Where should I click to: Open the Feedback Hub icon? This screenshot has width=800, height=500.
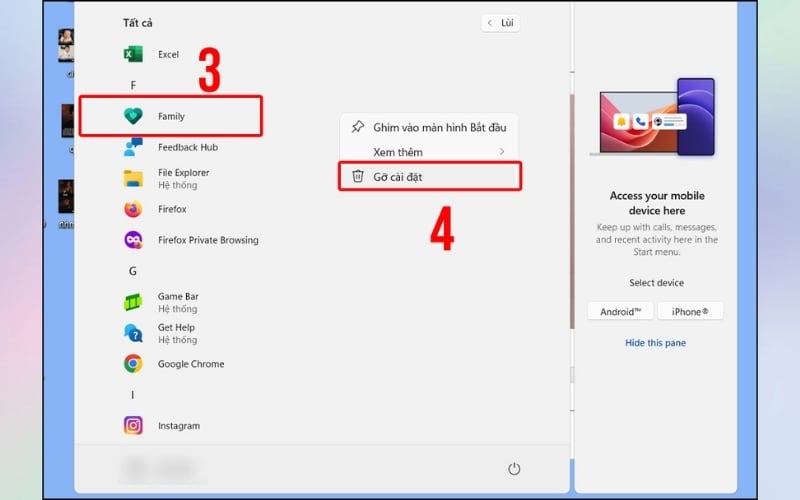133,147
